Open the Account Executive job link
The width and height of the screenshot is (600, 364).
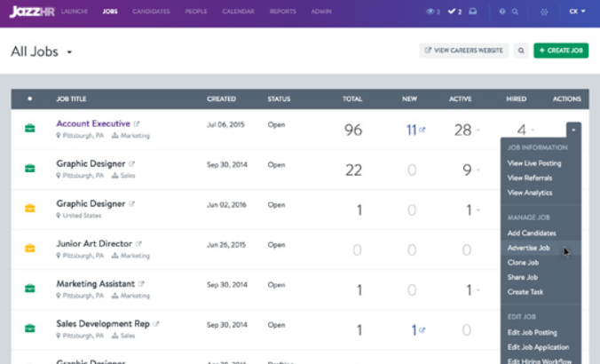(93, 123)
